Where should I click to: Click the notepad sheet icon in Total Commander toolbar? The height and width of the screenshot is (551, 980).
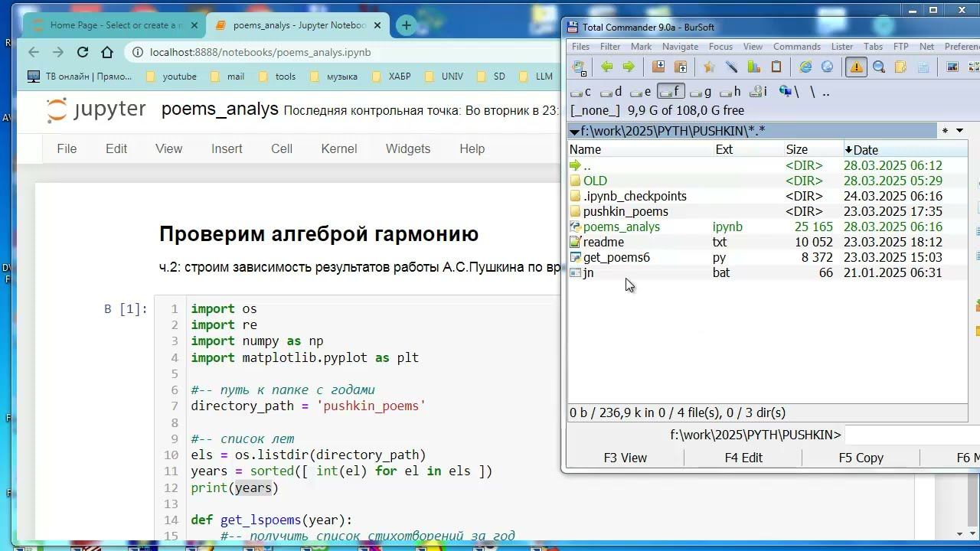click(x=923, y=67)
